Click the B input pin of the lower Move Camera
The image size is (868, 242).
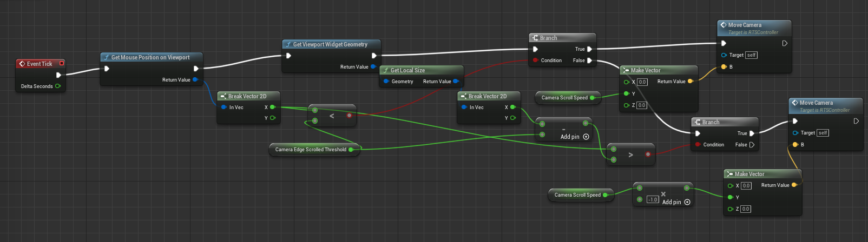tap(795, 145)
